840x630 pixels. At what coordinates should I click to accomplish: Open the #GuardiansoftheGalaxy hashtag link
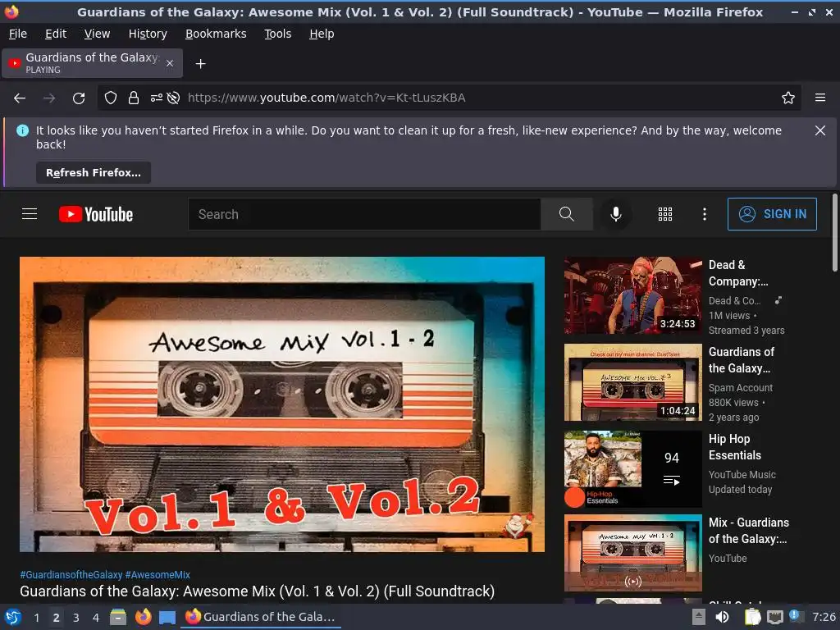71,575
